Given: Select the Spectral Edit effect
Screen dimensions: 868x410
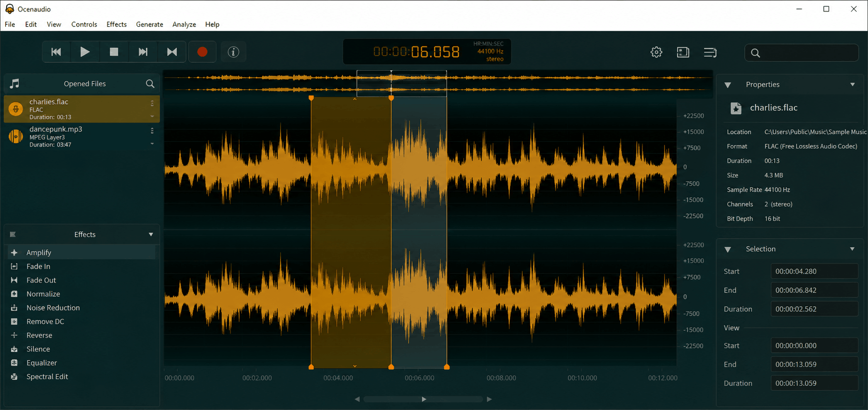Looking at the screenshot, I should click(x=47, y=376).
